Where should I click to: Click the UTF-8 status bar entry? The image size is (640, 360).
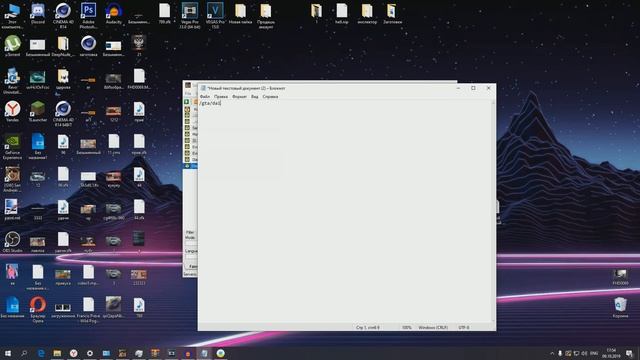(464, 327)
